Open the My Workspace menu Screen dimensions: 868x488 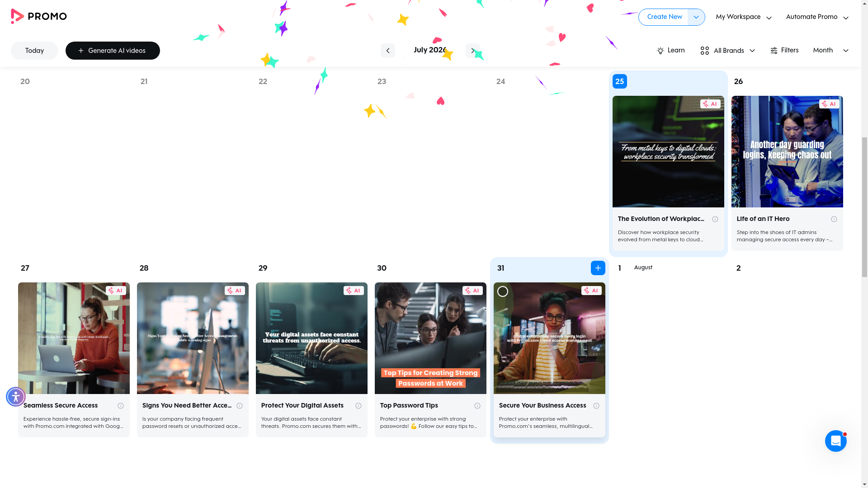[x=743, y=17]
